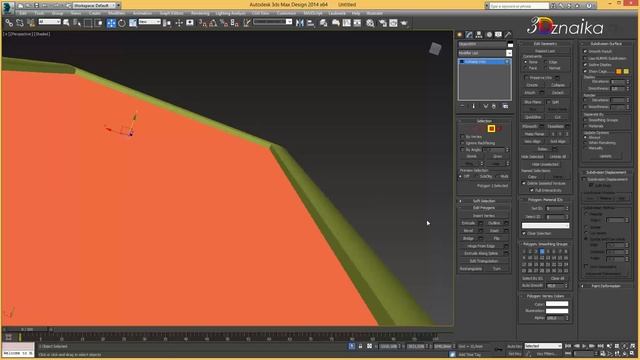Toggle the Delete Isolated Vertices checkbox

524,184
